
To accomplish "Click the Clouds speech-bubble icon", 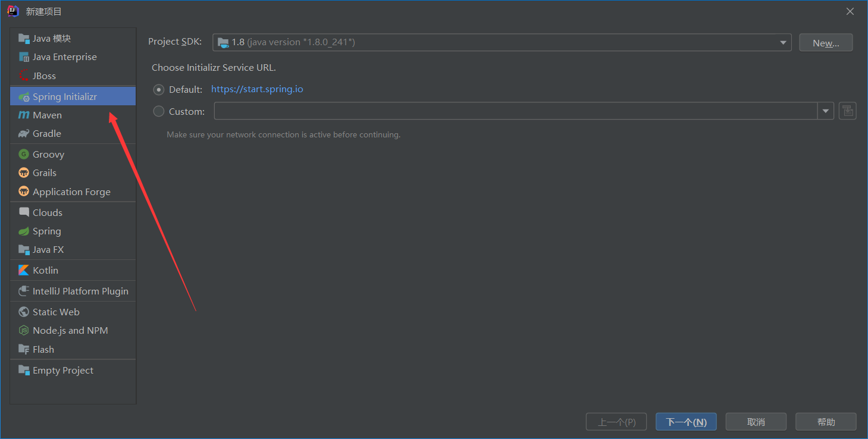I will 24,212.
